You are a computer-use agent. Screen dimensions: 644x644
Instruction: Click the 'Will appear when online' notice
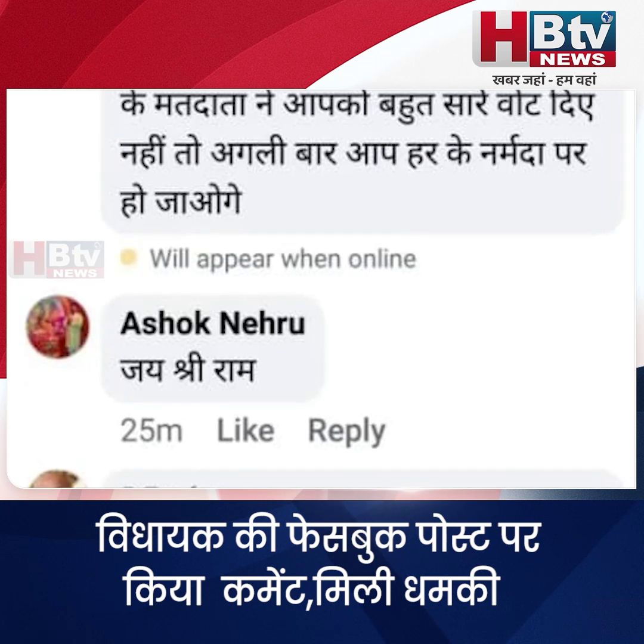[x=283, y=259]
